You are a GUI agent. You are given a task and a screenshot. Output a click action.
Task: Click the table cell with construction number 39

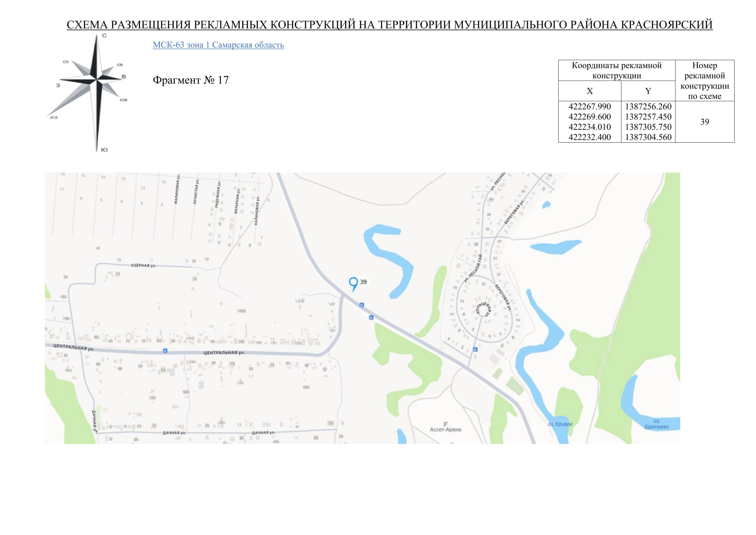[x=704, y=122]
